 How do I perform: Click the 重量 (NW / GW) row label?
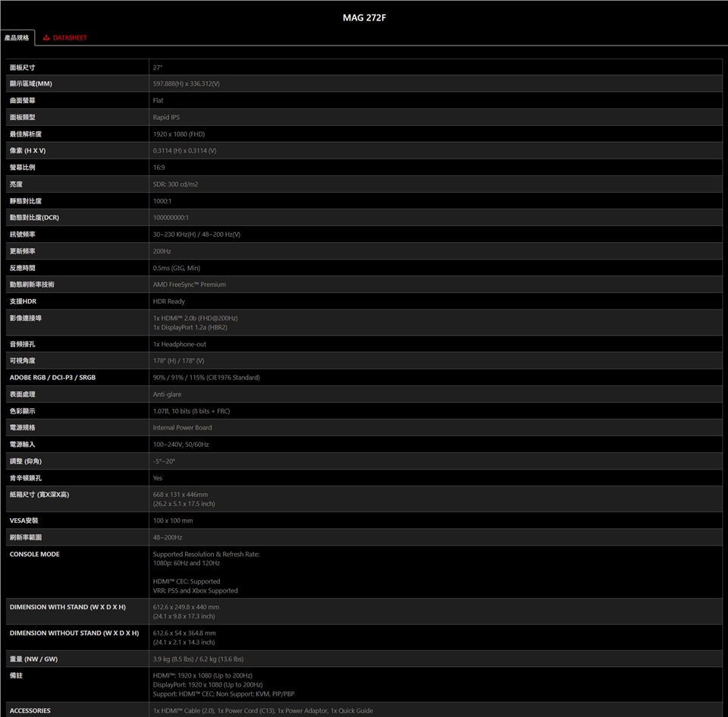click(33, 659)
